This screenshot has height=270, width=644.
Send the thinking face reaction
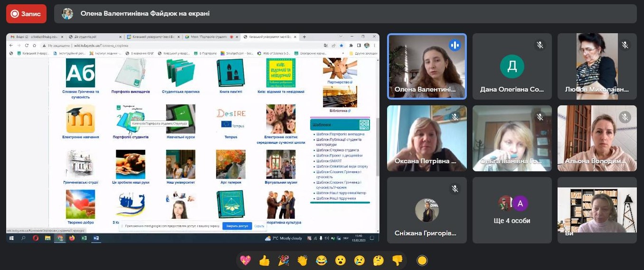tap(379, 260)
